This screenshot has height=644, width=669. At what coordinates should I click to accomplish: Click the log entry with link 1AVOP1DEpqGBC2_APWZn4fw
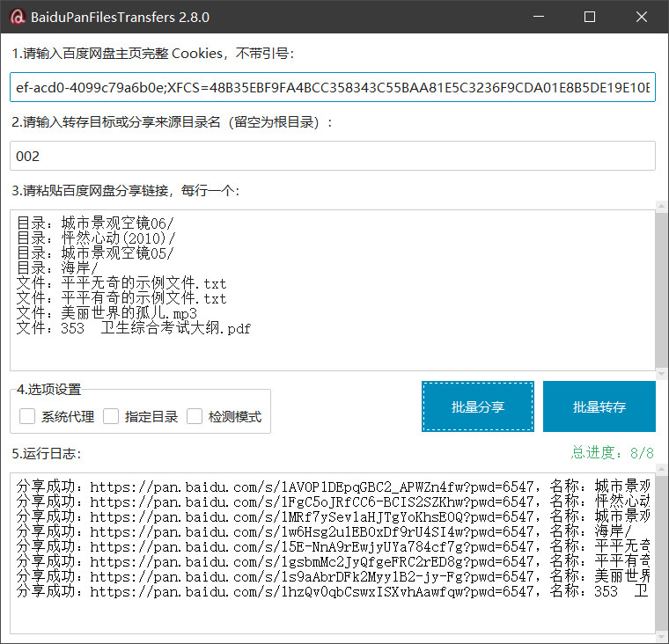tap(333, 487)
